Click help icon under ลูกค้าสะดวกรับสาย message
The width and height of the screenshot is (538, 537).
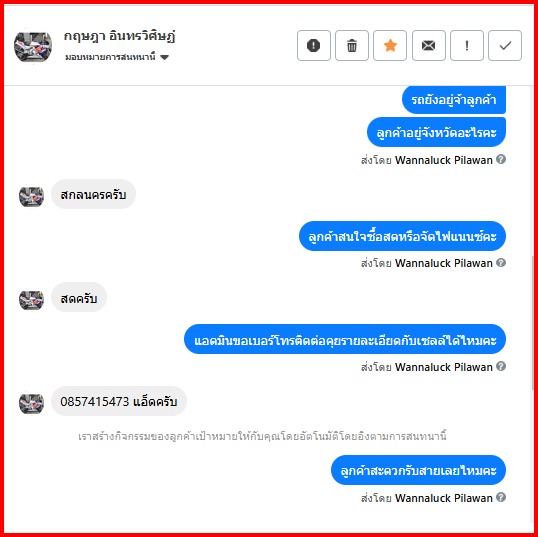pyautogui.click(x=501, y=497)
